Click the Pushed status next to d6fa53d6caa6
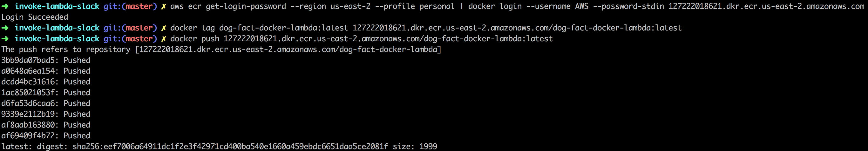 click(77, 103)
